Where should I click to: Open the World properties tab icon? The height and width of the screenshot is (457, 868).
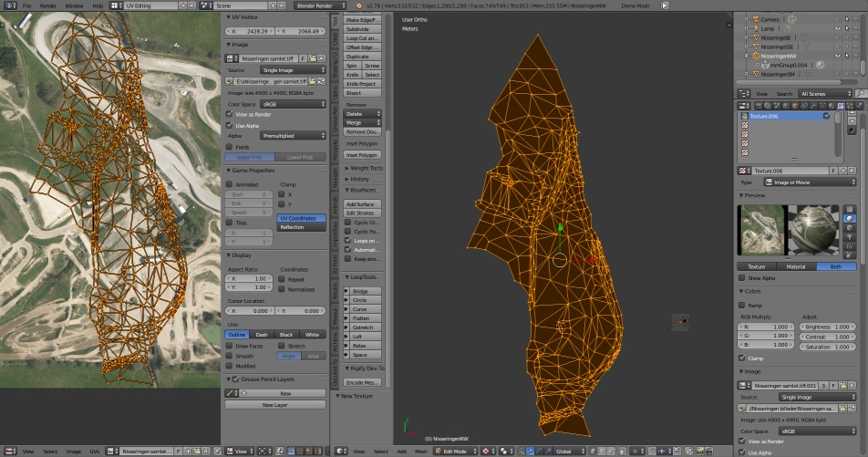(786, 105)
